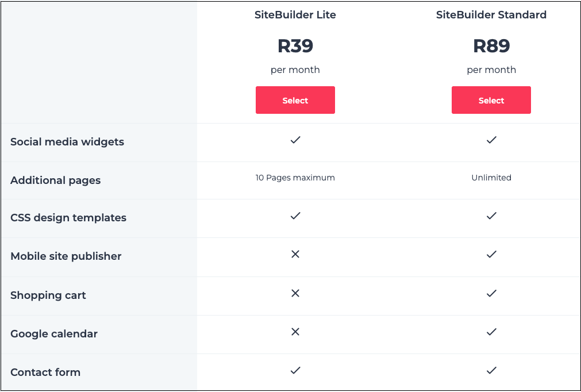Click Shopping cart cross icon for Lite
The width and height of the screenshot is (581, 392).
(295, 293)
